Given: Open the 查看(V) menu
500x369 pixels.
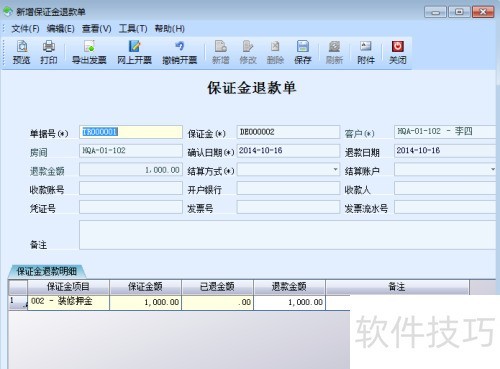Looking at the screenshot, I should point(97,29).
